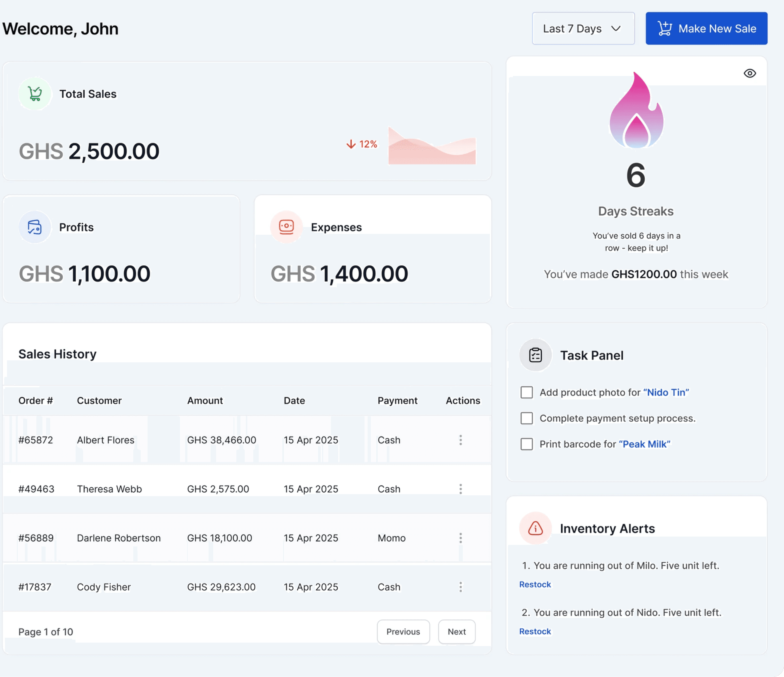Tick the Print barcode for Peak Milk task

[x=526, y=444]
